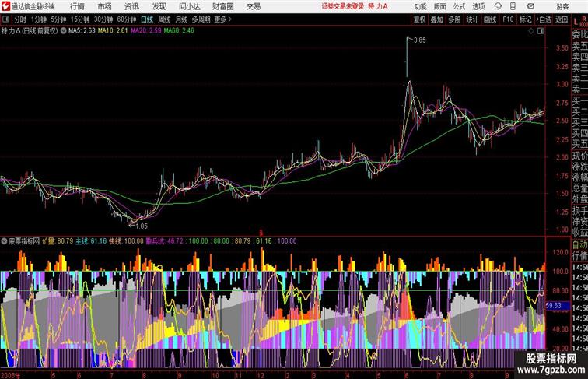Click the 画线 drawing button
This screenshot has height=379, width=588.
point(490,19)
